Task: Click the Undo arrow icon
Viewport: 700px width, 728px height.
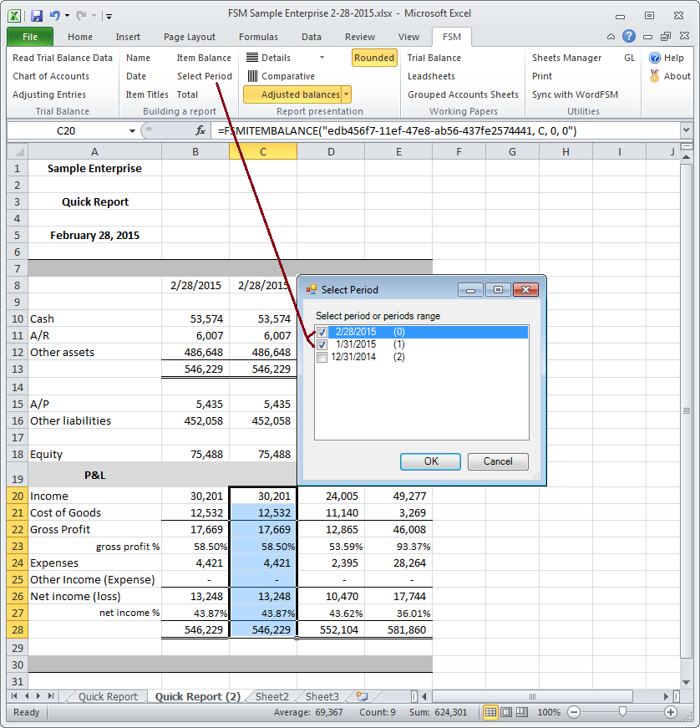Action: [55, 15]
